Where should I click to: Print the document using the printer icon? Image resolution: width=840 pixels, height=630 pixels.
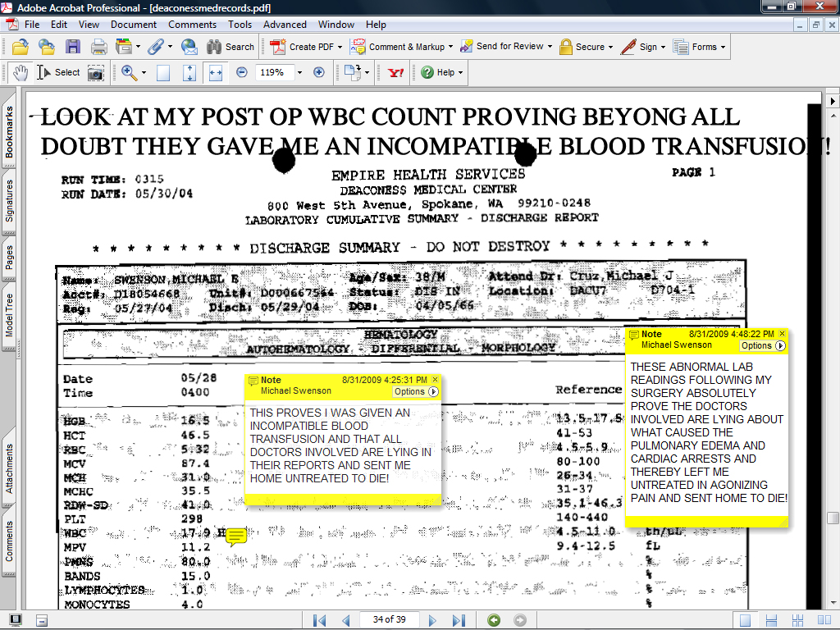point(99,47)
